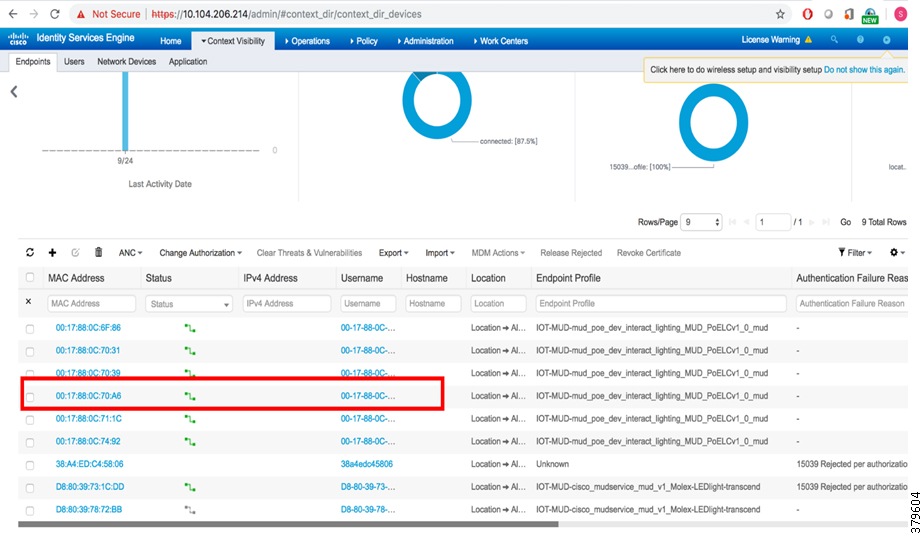Click the Not Secure warning icon

tap(81, 14)
